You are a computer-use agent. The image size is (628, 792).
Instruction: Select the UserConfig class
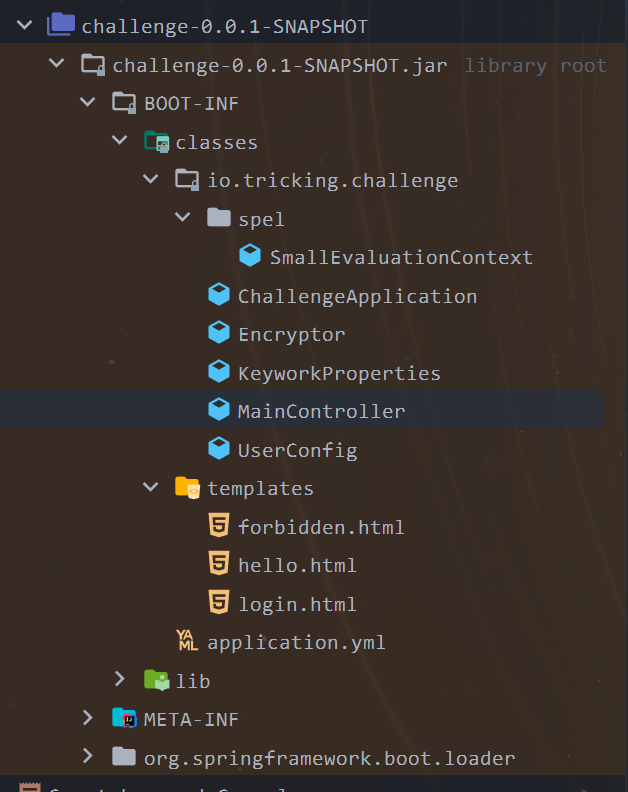point(297,450)
